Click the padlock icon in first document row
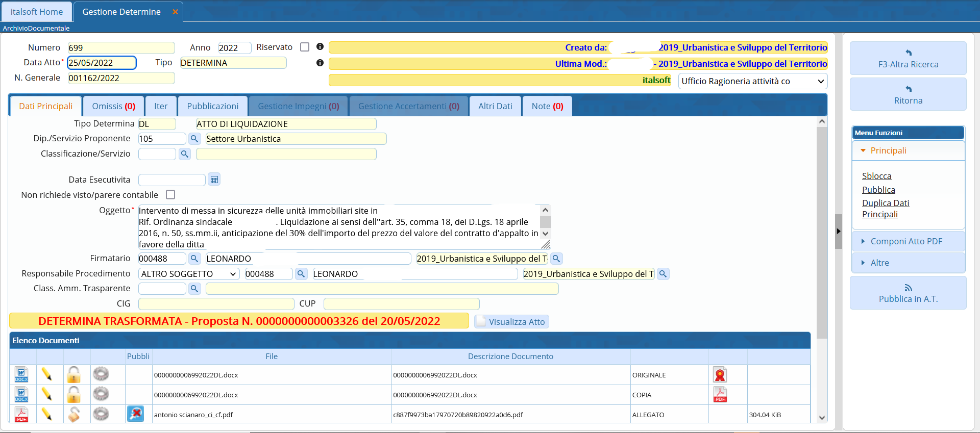 coord(73,375)
